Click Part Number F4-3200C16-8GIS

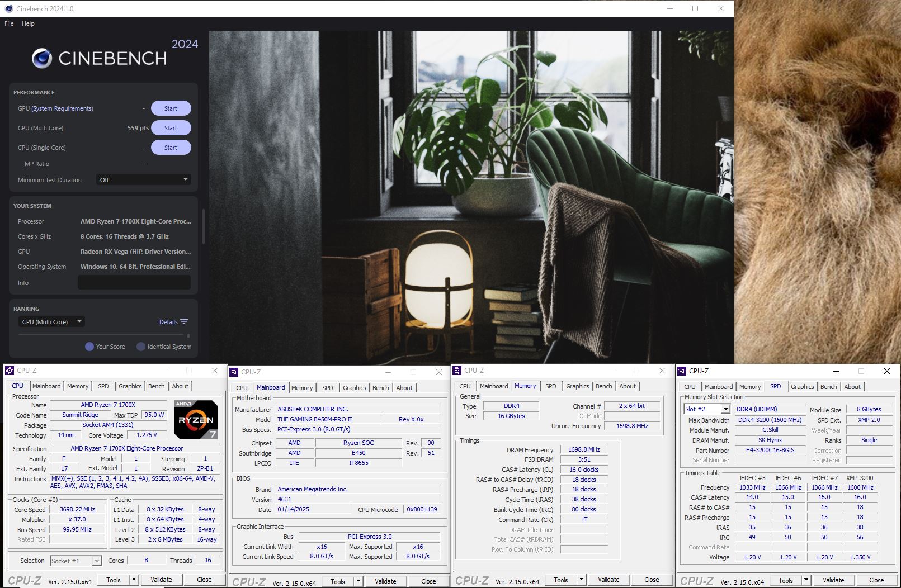tap(770, 450)
